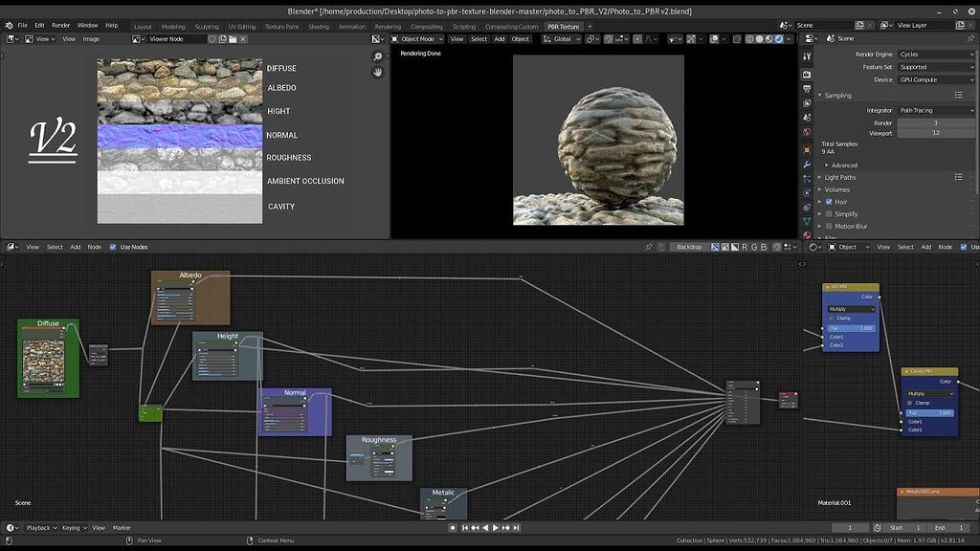The image size is (980, 551).
Task: Toggle auto keying record button in timeline
Action: (453, 528)
